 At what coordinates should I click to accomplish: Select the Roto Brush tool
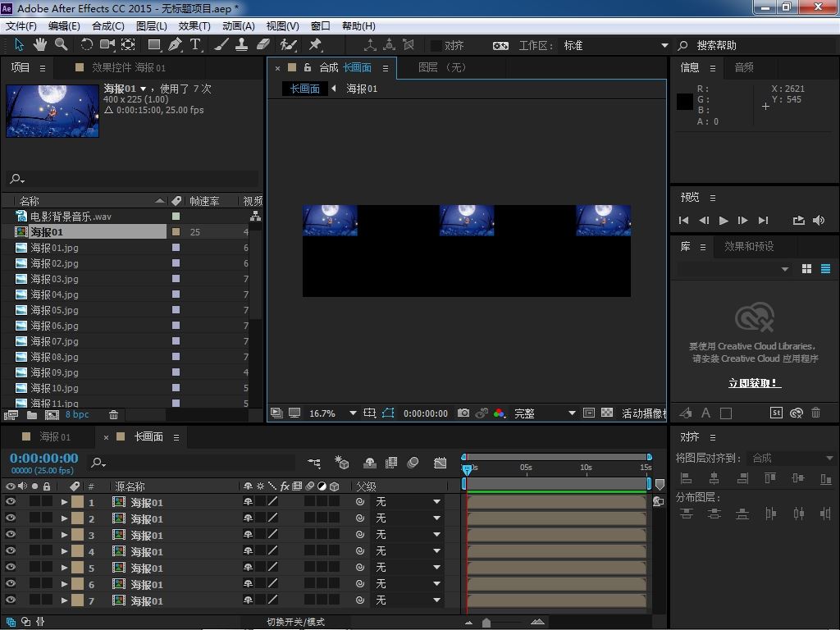coord(289,45)
